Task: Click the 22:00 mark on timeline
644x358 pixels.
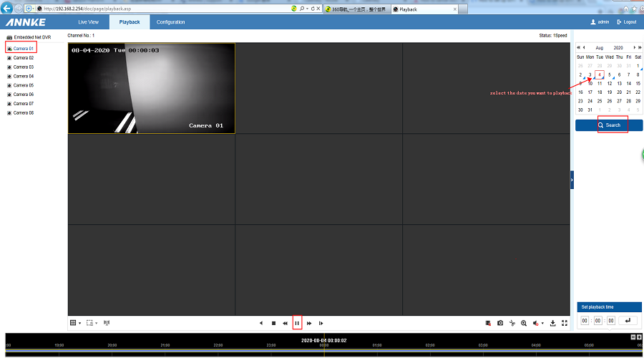Action: pyautogui.click(x=218, y=345)
